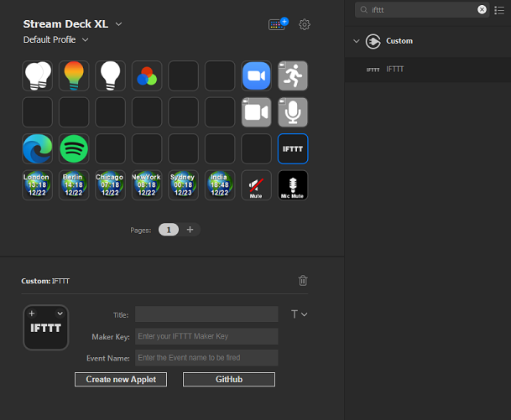The width and height of the screenshot is (511, 420).
Task: Select the speaker Mute key
Action: [256, 185]
